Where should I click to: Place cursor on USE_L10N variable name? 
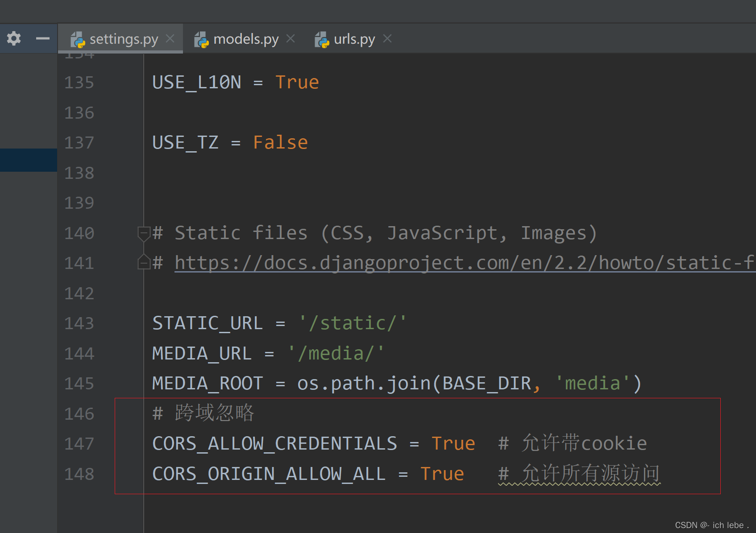click(x=197, y=83)
